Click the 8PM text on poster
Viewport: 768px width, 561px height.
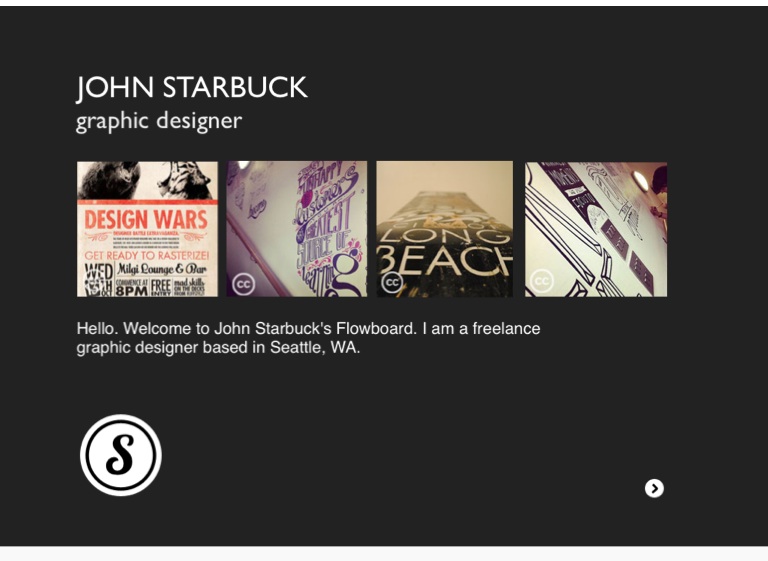132,291
